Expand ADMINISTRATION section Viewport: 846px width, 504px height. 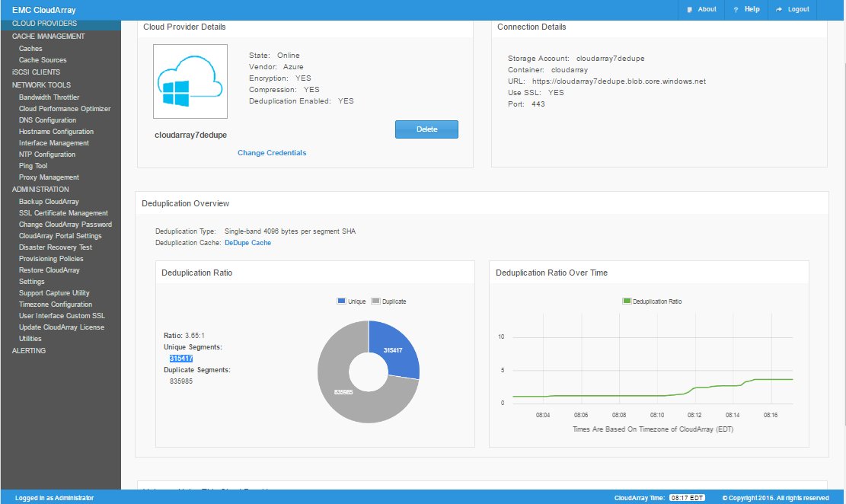point(40,190)
